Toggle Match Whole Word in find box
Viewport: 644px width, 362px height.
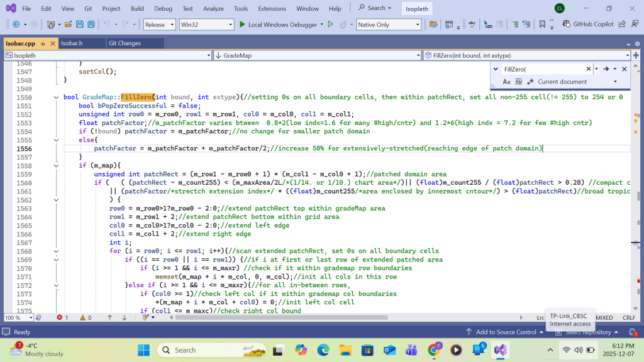[x=518, y=82]
